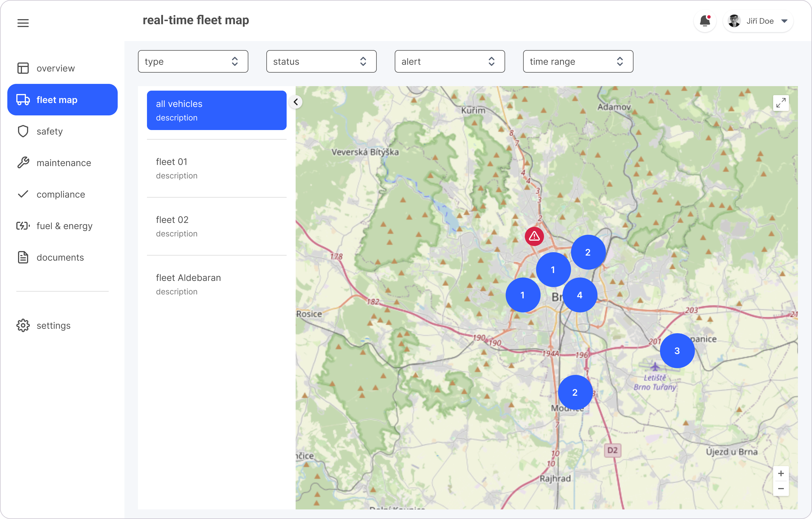Collapse the fleet list panel

click(296, 102)
